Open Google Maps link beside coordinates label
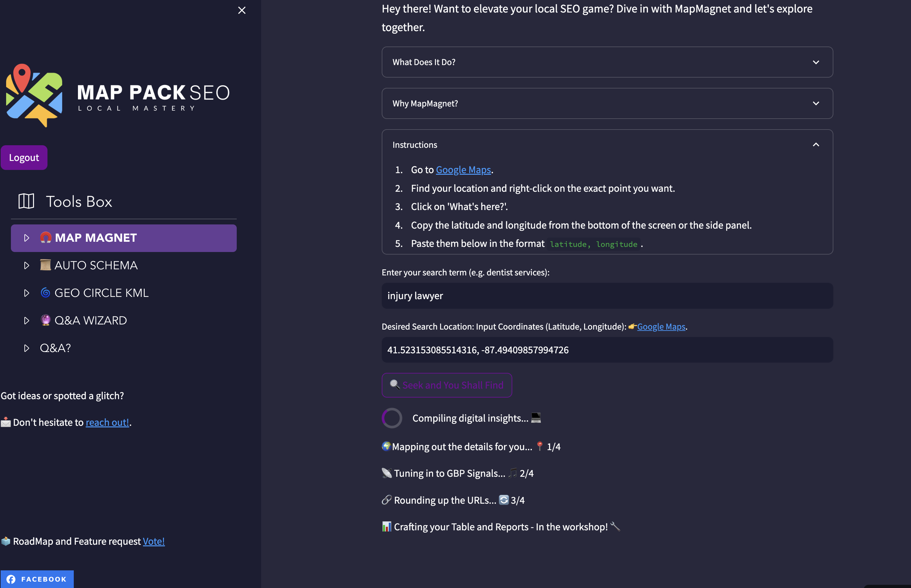This screenshot has width=911, height=588. (x=661, y=326)
